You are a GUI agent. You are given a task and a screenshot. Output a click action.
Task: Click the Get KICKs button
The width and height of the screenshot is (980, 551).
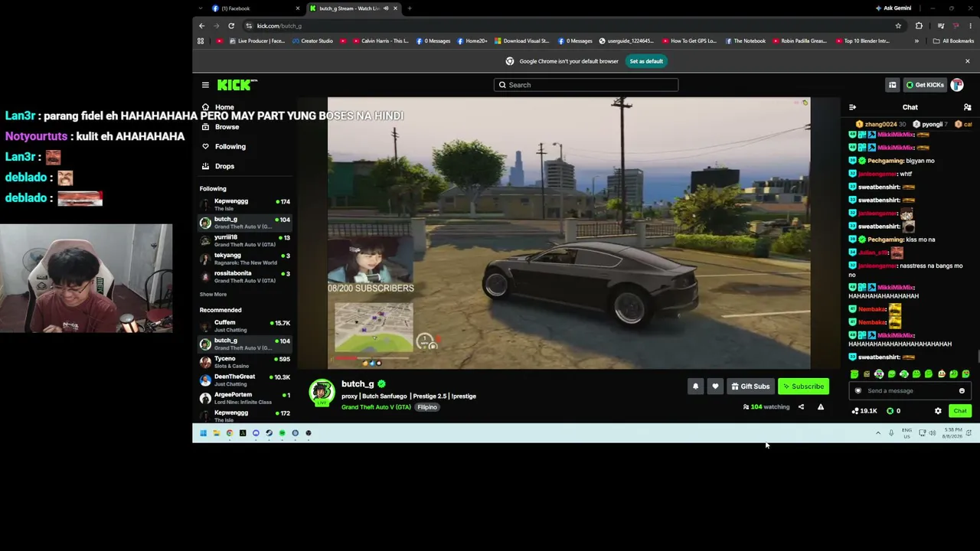pyautogui.click(x=925, y=85)
